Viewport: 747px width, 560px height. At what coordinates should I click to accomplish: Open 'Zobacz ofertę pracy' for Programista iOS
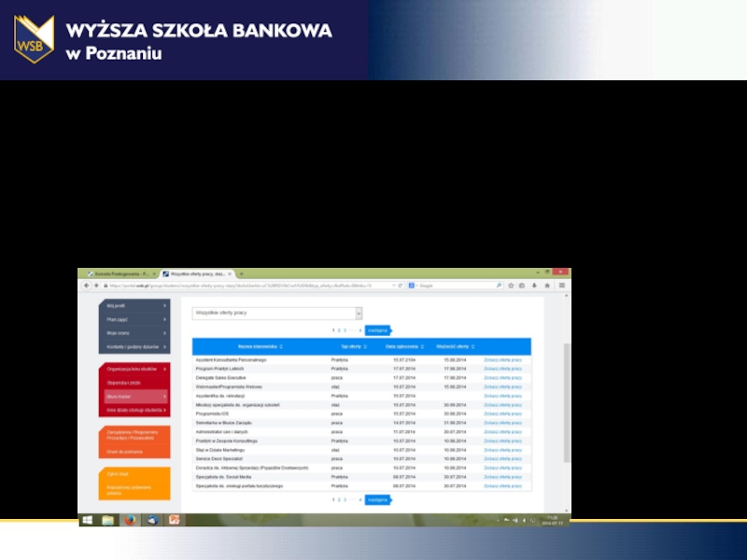[502, 413]
